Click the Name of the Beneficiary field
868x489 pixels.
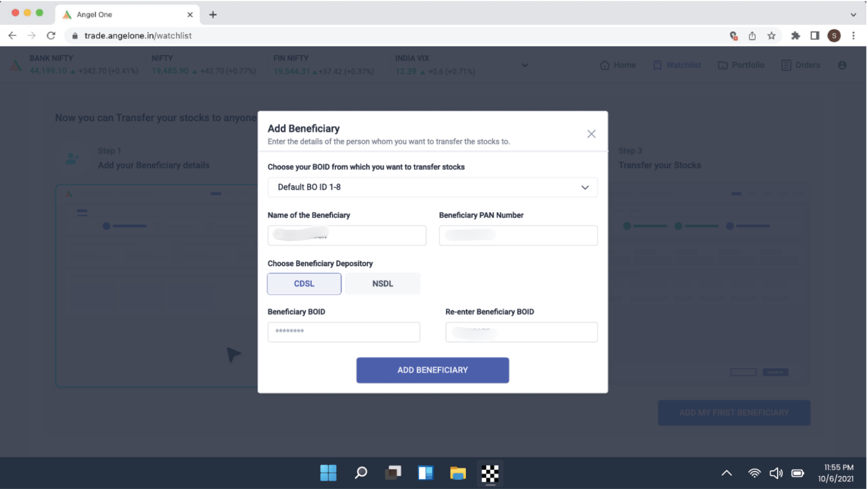point(346,235)
